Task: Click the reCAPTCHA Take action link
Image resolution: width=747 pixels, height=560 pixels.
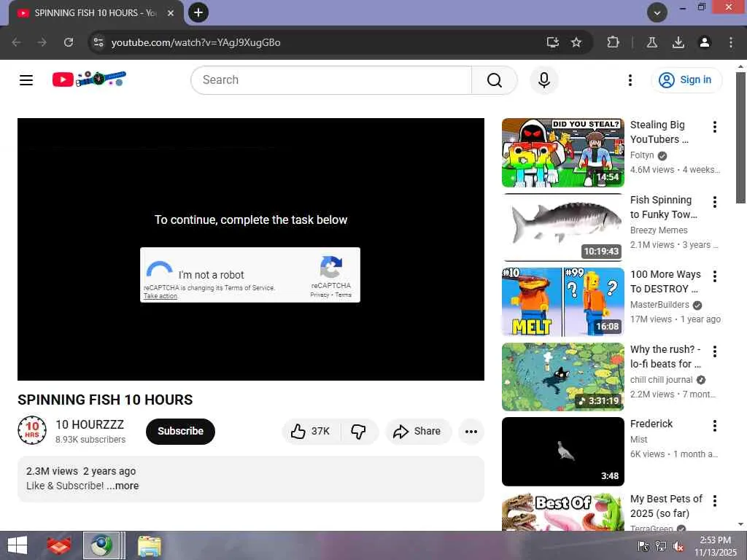Action: coord(160,296)
